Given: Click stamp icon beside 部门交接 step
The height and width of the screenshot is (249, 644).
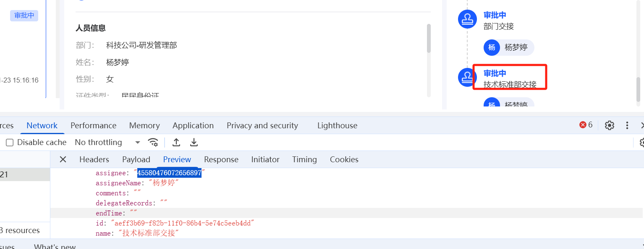Looking at the screenshot, I should (467, 19).
